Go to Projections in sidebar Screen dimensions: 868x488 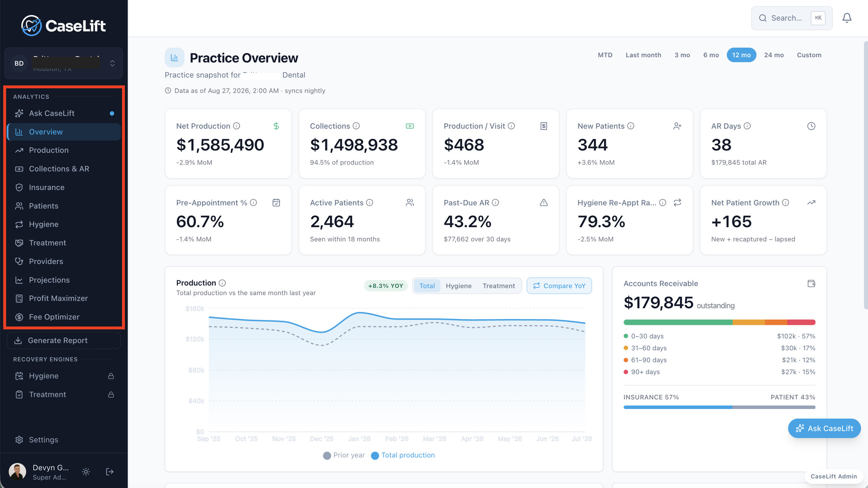pos(64,280)
